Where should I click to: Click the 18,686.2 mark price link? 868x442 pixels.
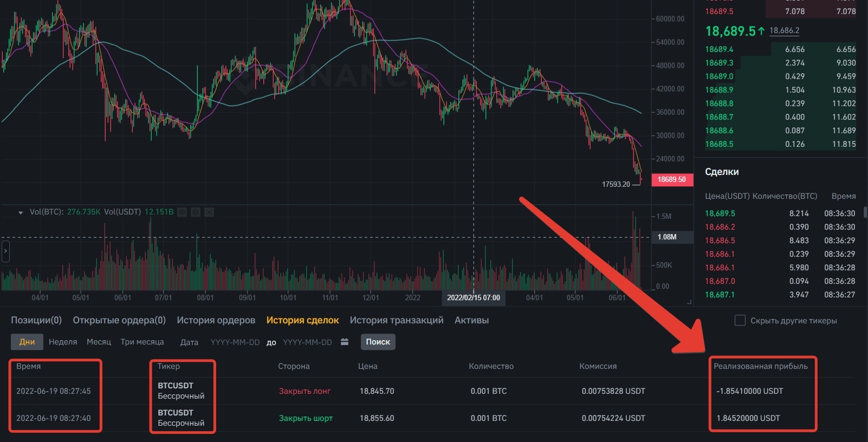click(x=784, y=31)
